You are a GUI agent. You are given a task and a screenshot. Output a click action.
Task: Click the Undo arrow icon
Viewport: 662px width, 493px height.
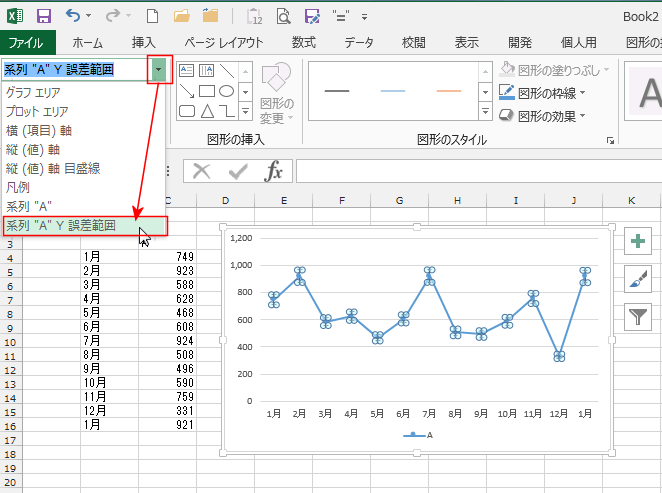click(x=73, y=16)
